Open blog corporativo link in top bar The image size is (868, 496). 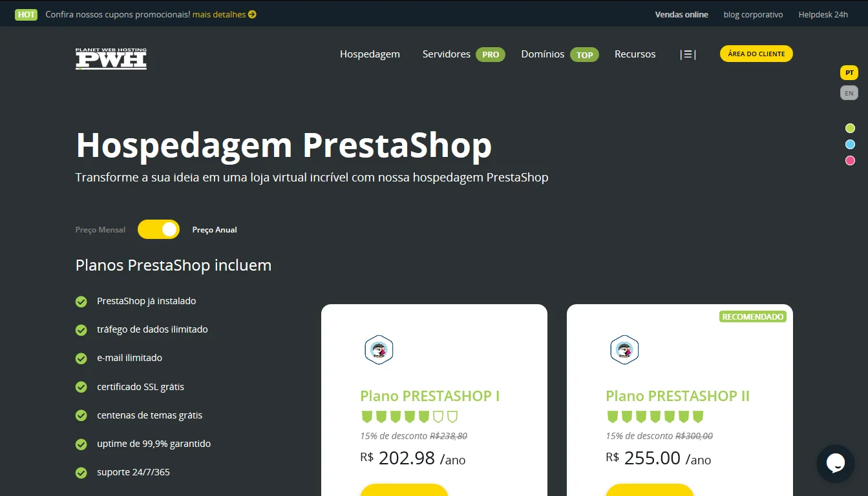tap(753, 14)
